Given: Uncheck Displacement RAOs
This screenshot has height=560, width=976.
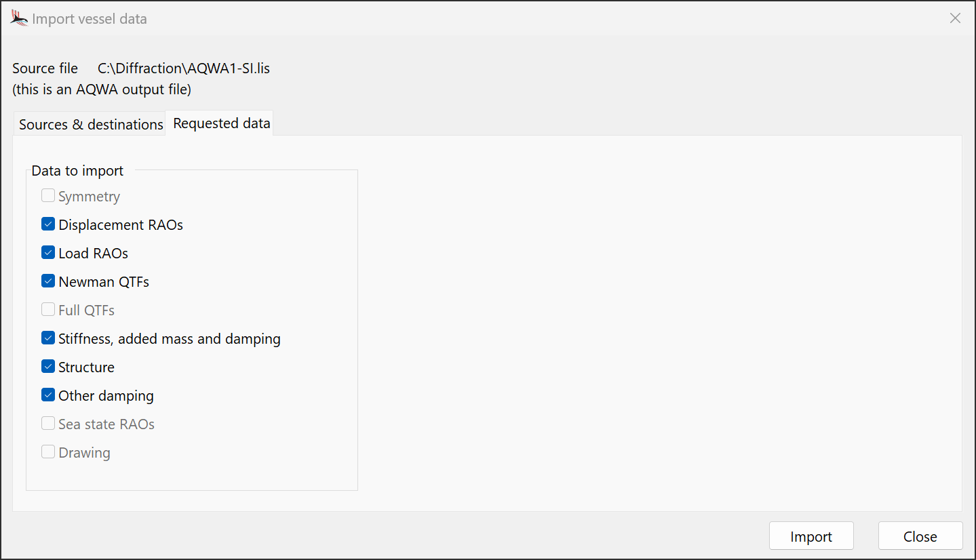Looking at the screenshot, I should (x=48, y=224).
